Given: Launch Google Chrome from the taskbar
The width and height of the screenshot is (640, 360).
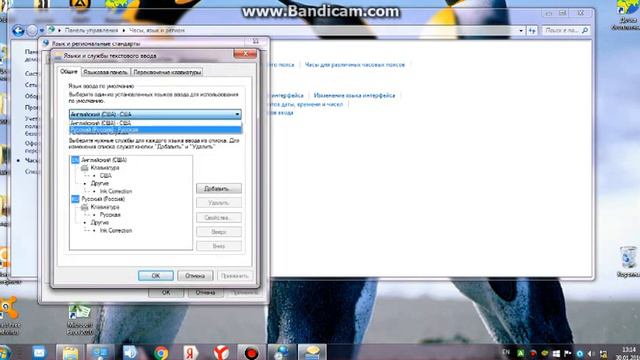Looking at the screenshot, I should point(161,353).
